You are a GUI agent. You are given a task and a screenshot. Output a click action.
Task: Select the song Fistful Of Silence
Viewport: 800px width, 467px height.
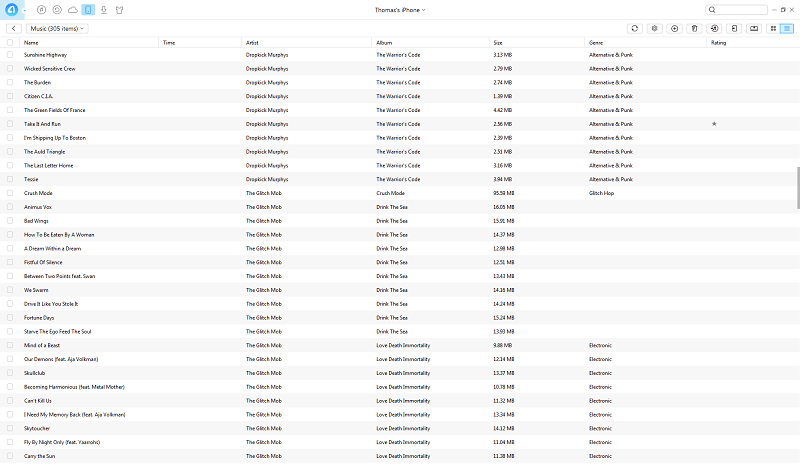click(43, 262)
